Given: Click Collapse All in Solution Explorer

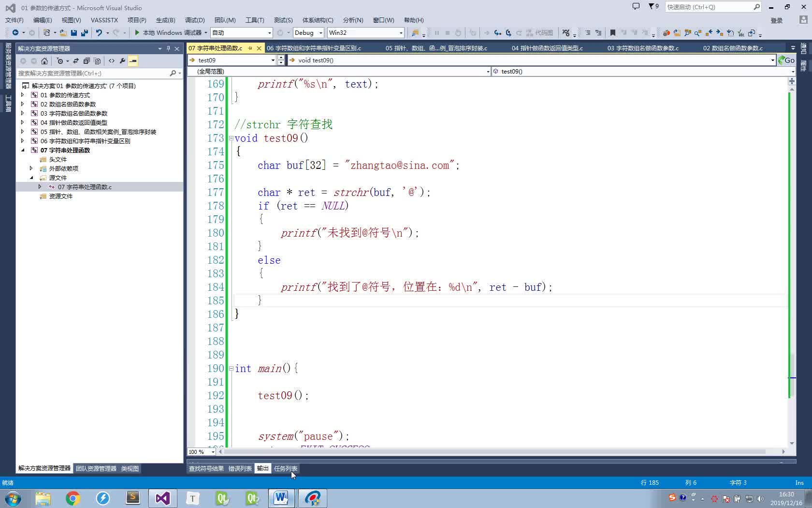Looking at the screenshot, I should coord(87,61).
